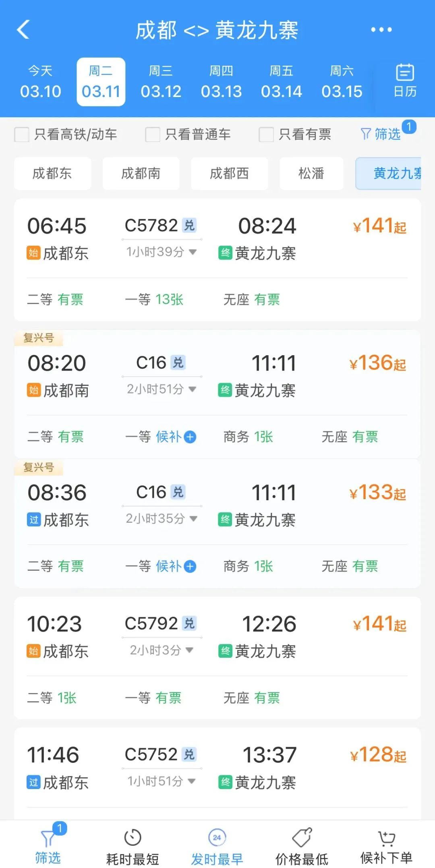This screenshot has width=435, height=868.
Task: Tap the bottom 筛选 filter icon
Action: point(48,847)
